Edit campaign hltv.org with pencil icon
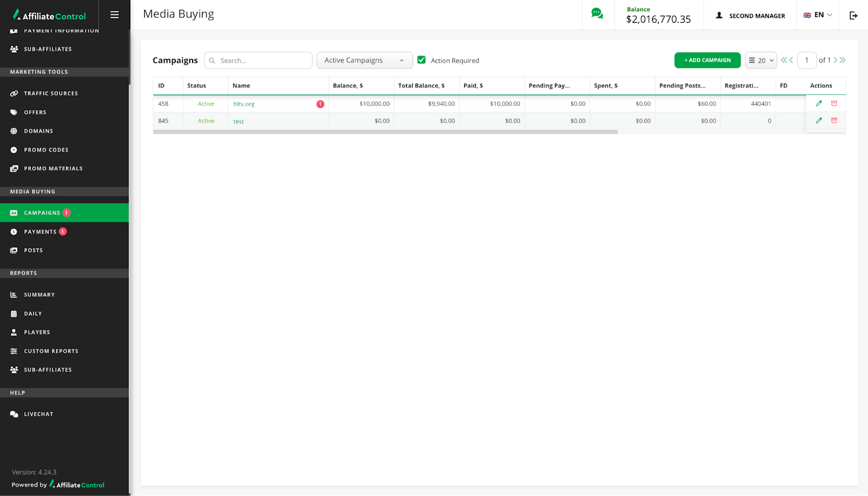This screenshot has width=868, height=496. click(x=819, y=104)
